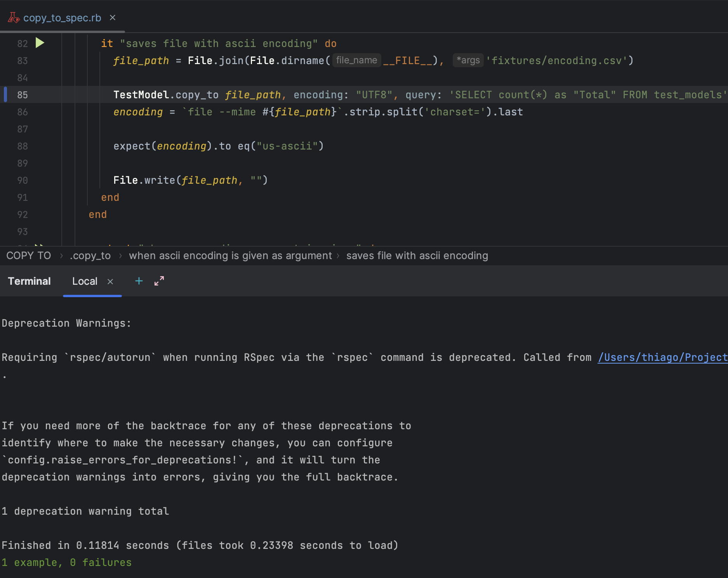The image size is (728, 578).
Task: Click the 'fixtures/encoding.csv' string
Action: click(557, 61)
